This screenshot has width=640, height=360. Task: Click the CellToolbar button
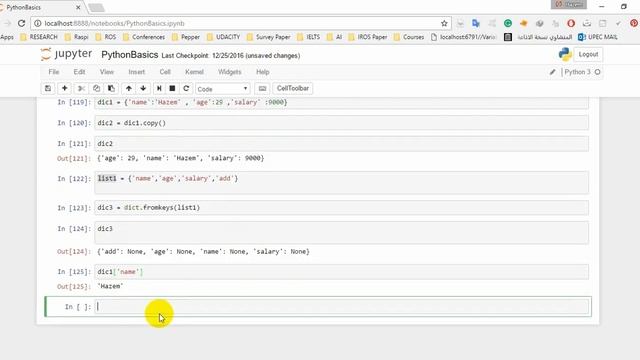293,88
